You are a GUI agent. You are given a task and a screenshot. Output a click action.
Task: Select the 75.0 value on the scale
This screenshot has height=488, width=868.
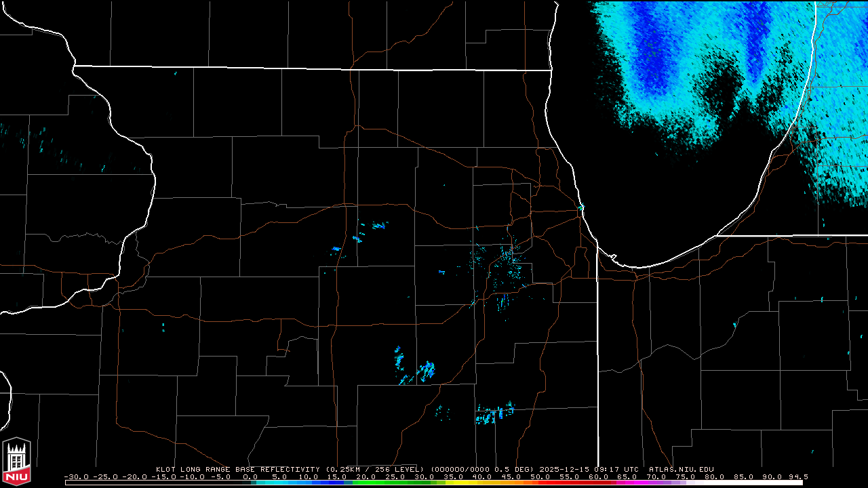point(686,476)
